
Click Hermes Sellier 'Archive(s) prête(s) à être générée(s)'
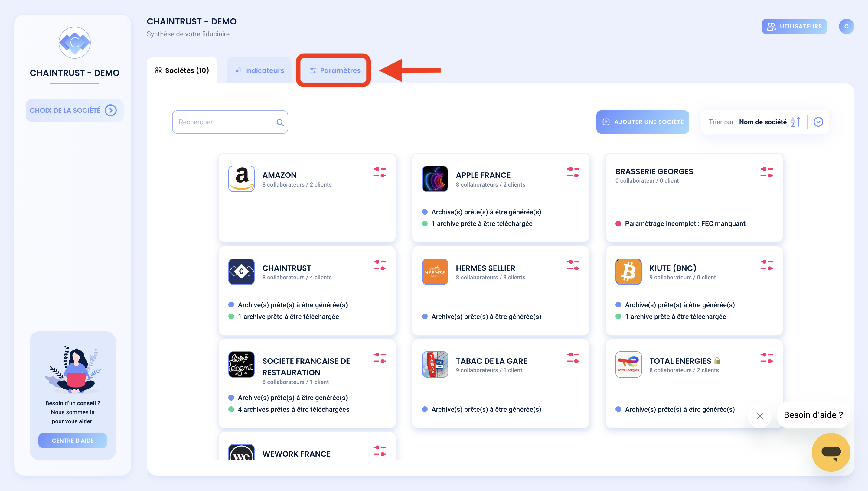(x=486, y=317)
